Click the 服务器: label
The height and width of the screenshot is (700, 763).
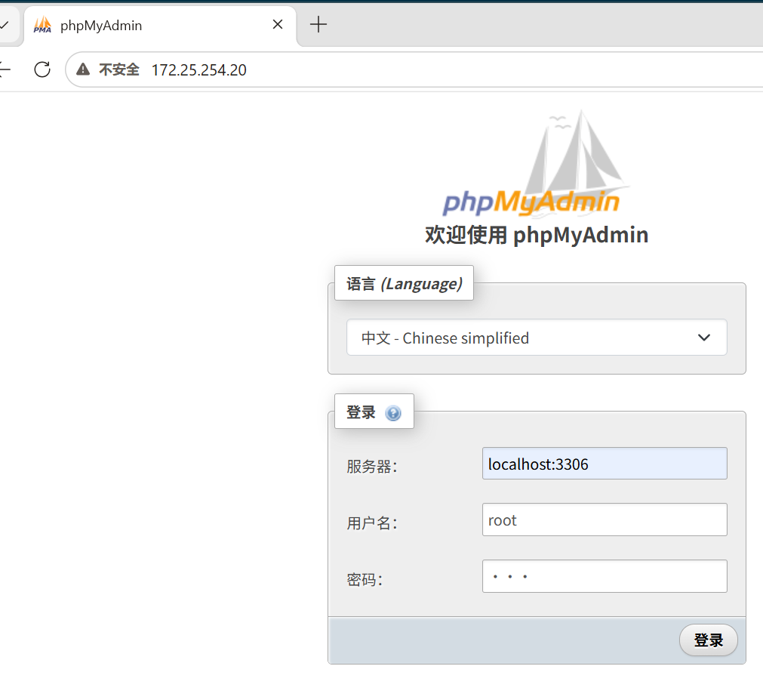372,467
